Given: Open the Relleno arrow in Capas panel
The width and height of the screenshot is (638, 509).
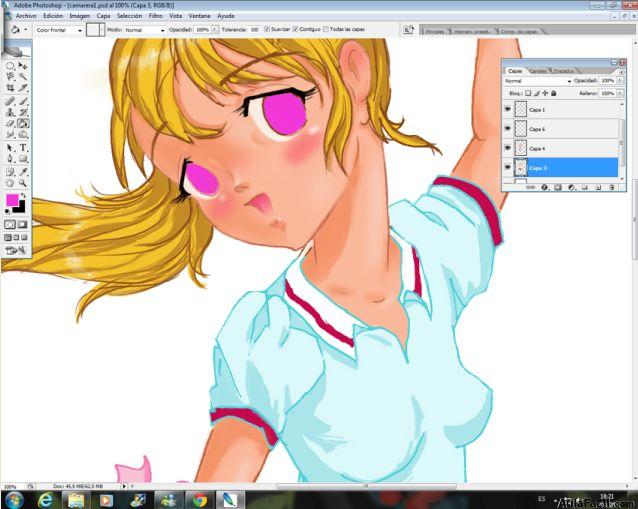Looking at the screenshot, I should 620,93.
